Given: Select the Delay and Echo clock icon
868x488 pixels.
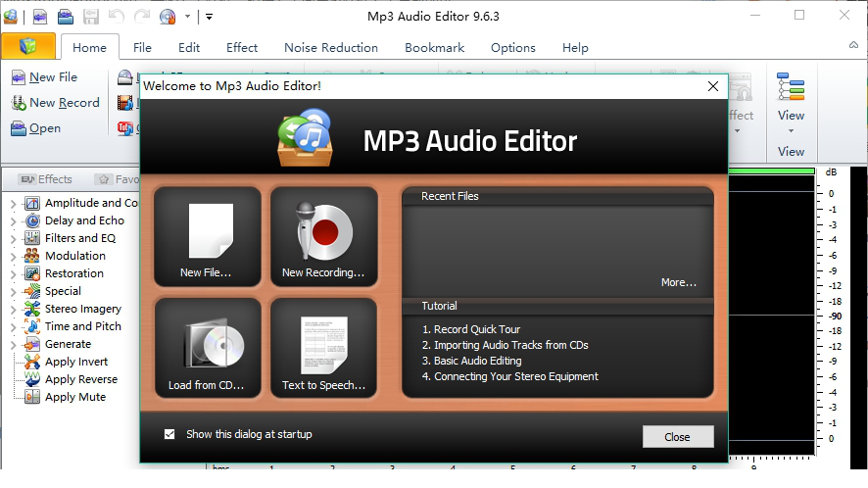Looking at the screenshot, I should tap(32, 220).
